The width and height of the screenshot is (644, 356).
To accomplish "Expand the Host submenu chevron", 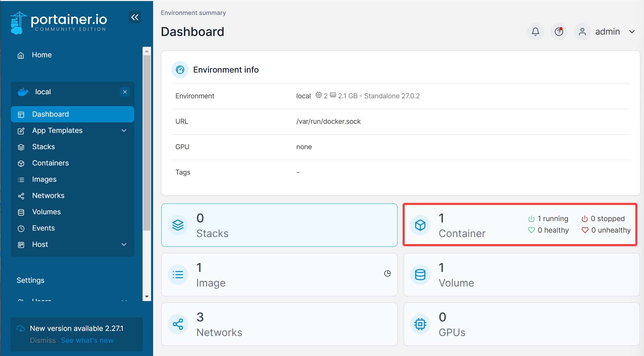I will [124, 244].
